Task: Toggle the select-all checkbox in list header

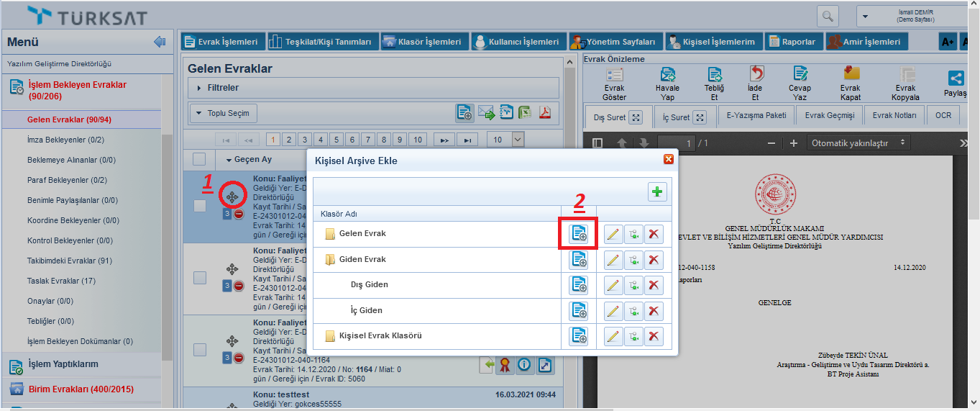Action: coord(200,159)
